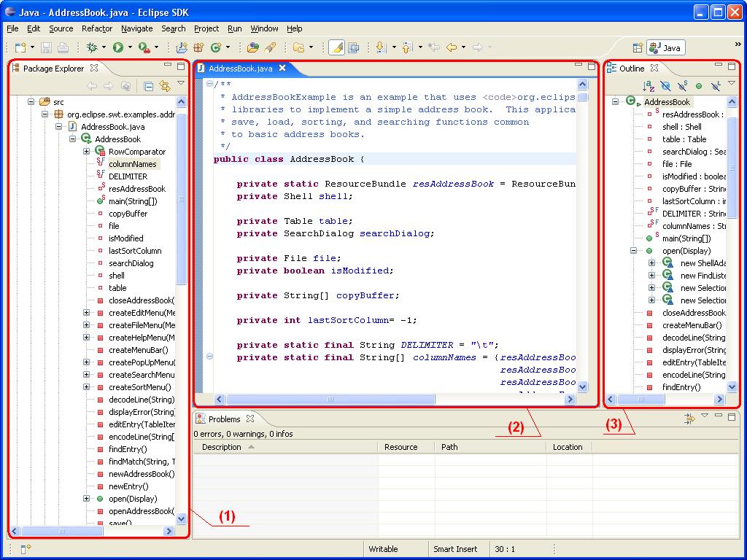
Task: Collapse the src folder node
Action: 31,102
